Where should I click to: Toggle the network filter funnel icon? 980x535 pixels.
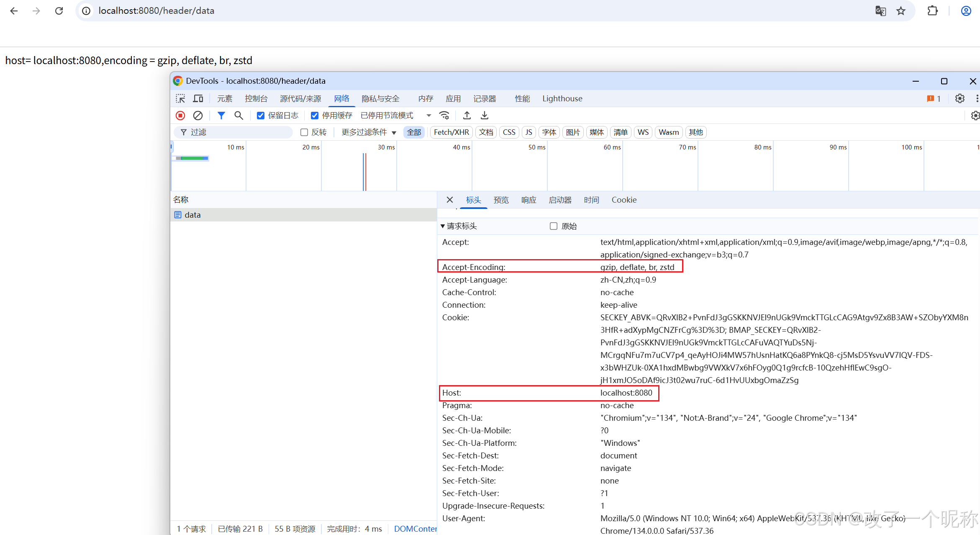221,116
